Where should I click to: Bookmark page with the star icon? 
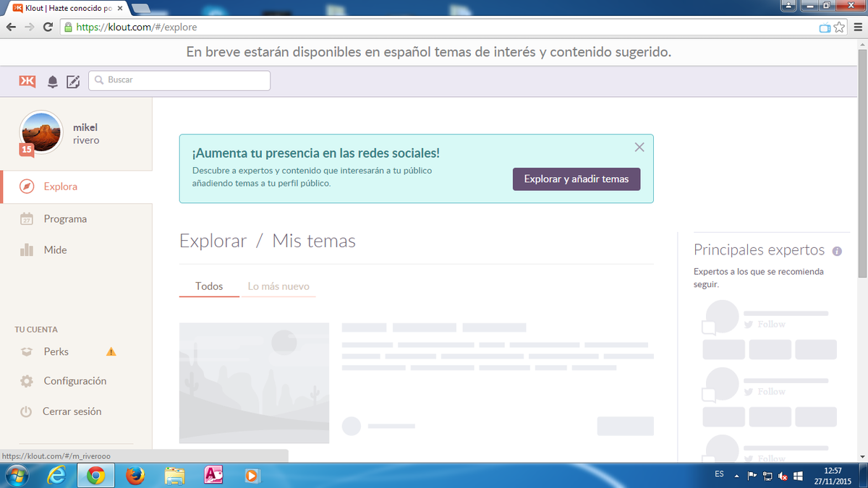pos(839,27)
